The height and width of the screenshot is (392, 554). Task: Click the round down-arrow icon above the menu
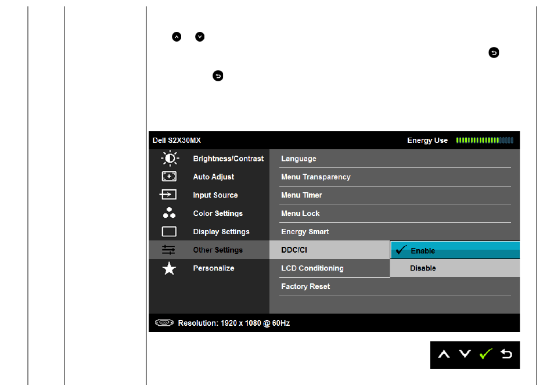click(x=200, y=37)
